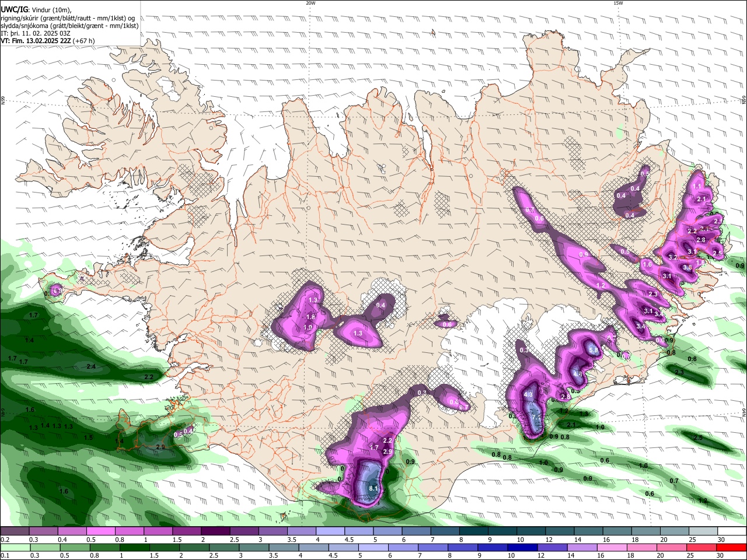Viewport: 747px width, 560px height.
Task: Click the '25' label in the lower legend row
Action: click(x=690, y=555)
